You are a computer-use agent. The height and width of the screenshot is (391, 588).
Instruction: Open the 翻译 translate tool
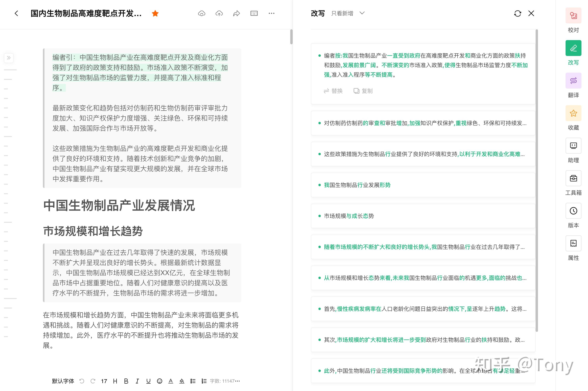tap(573, 86)
